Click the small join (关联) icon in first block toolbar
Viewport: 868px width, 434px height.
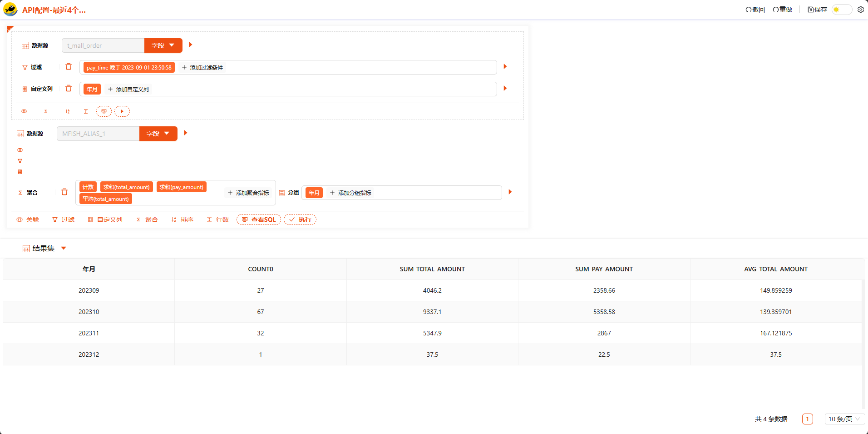(x=24, y=111)
